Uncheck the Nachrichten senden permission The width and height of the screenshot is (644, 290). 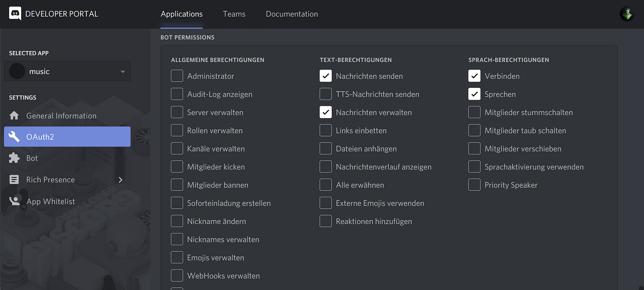tap(325, 76)
